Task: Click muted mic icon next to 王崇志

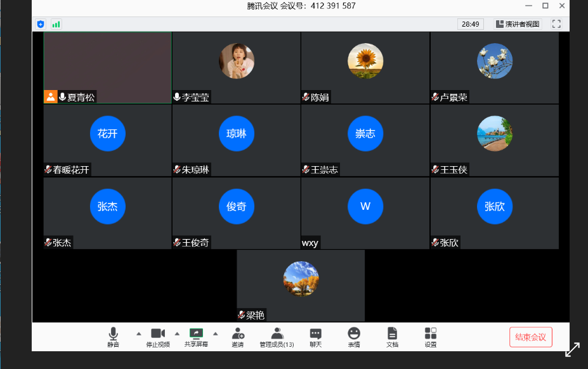Action: point(306,169)
